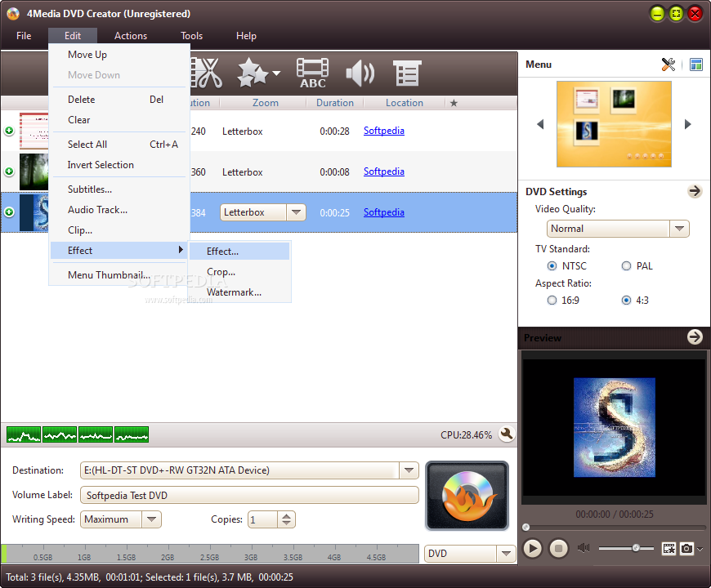Open the Tools menu

coord(191,36)
